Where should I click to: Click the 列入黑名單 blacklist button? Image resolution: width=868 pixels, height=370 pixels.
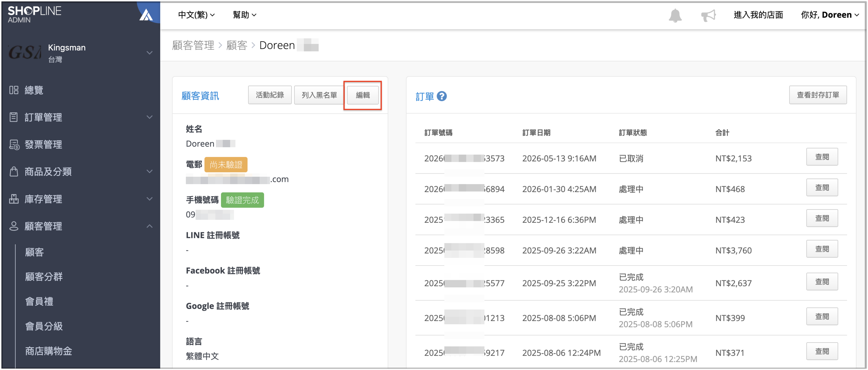[x=319, y=95]
